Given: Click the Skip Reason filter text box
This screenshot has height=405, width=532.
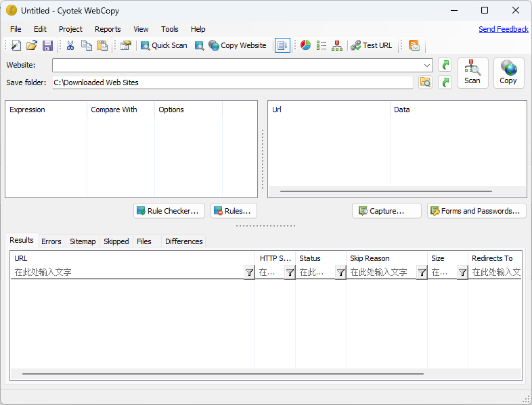Looking at the screenshot, I should (x=382, y=272).
